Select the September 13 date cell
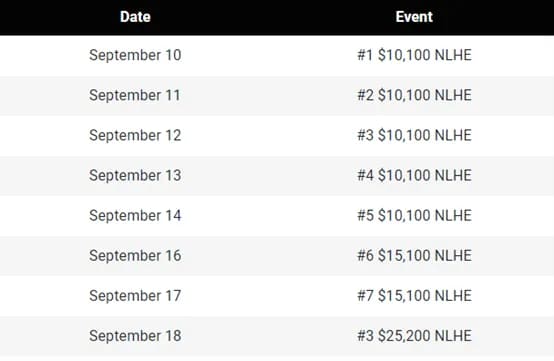Viewport: 554px width, 361px height. point(135,175)
